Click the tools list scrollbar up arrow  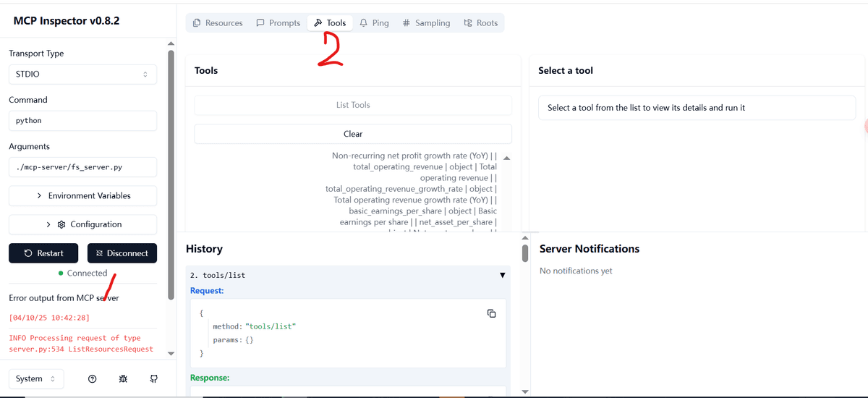coord(506,158)
